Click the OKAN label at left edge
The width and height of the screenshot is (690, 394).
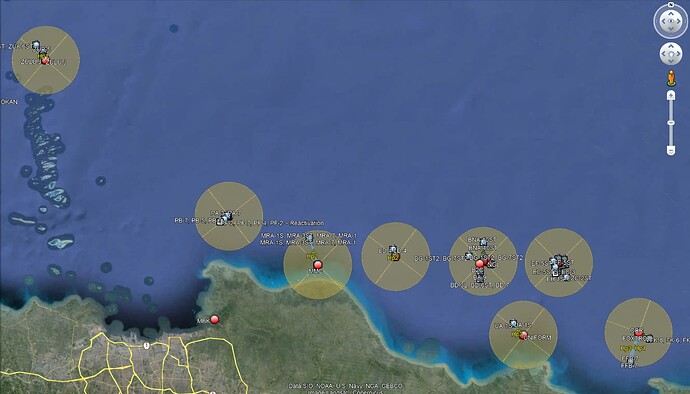pos(9,102)
